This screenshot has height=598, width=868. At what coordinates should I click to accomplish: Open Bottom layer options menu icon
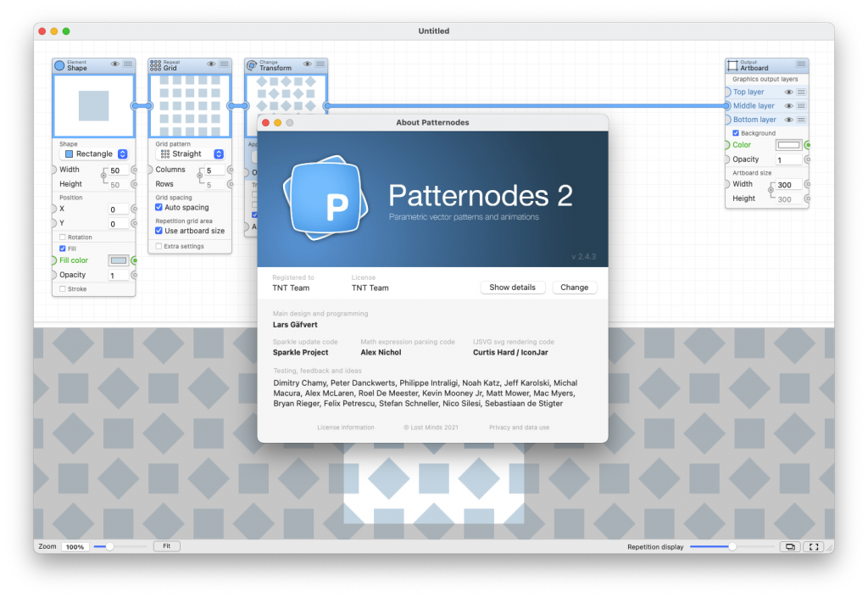coord(801,120)
